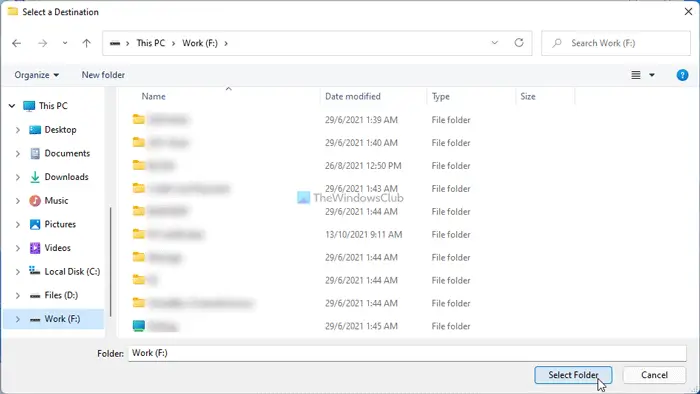The image size is (700, 394).
Task: Go up one folder level
Action: tap(86, 43)
